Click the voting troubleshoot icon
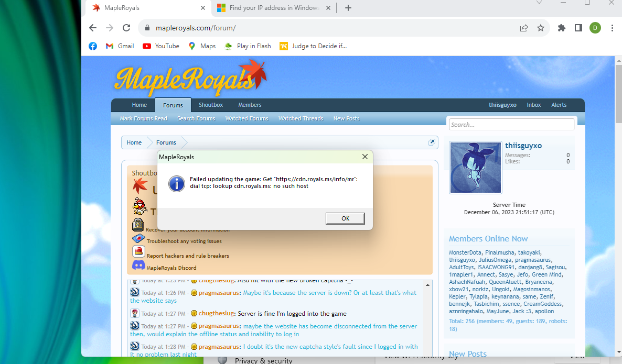The height and width of the screenshot is (364, 622). point(138,238)
